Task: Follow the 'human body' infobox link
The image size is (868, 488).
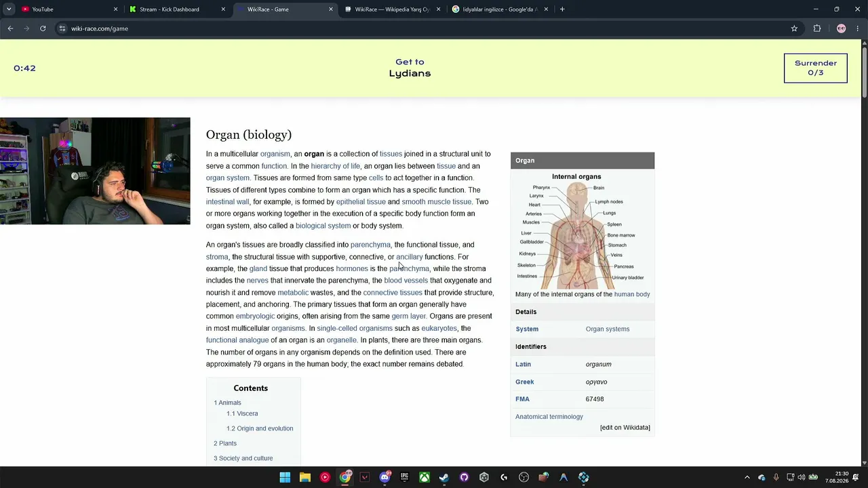Action: click(x=632, y=294)
